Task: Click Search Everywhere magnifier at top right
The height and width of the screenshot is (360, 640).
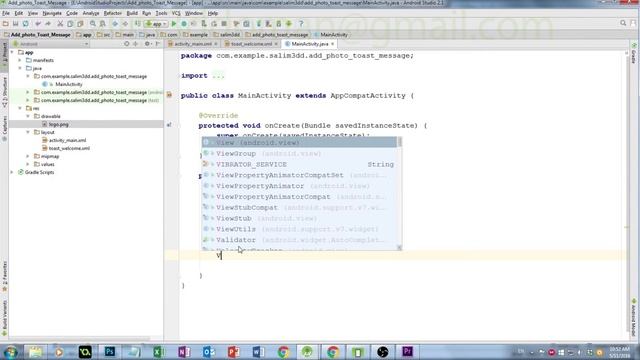Action: click(623, 23)
